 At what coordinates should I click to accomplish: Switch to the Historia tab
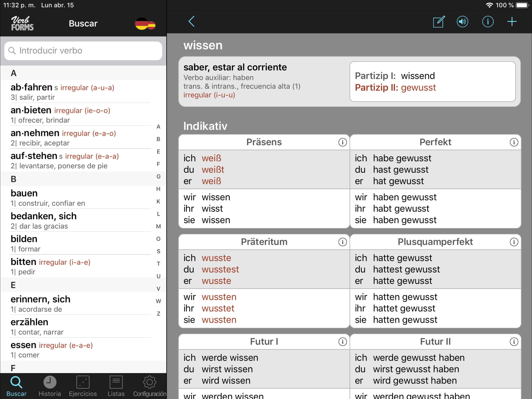(x=50, y=386)
